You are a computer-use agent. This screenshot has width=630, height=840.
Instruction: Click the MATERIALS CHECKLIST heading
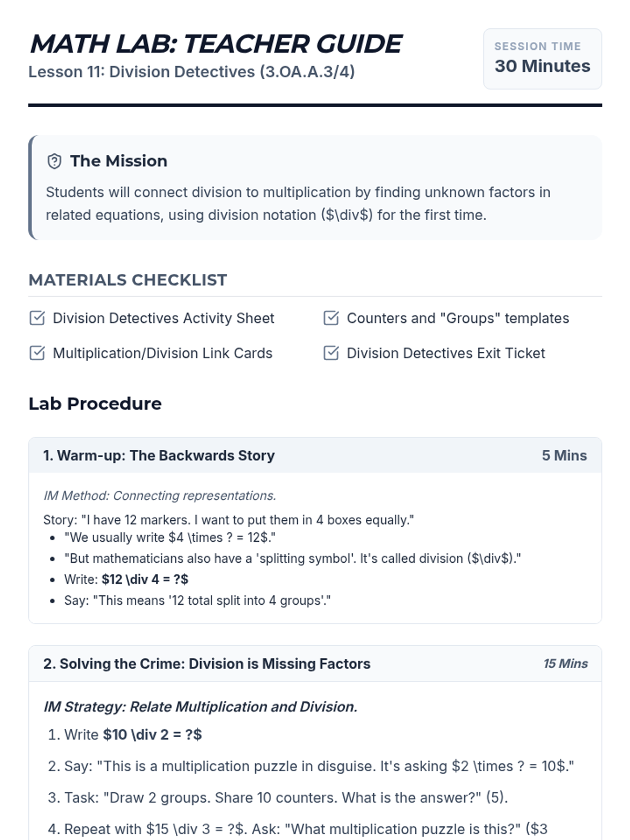click(x=128, y=280)
